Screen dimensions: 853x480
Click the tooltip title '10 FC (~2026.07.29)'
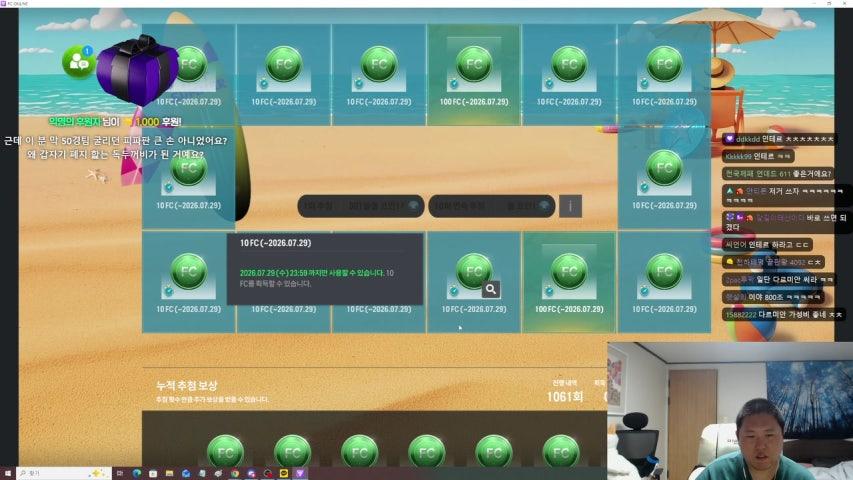tap(276, 243)
